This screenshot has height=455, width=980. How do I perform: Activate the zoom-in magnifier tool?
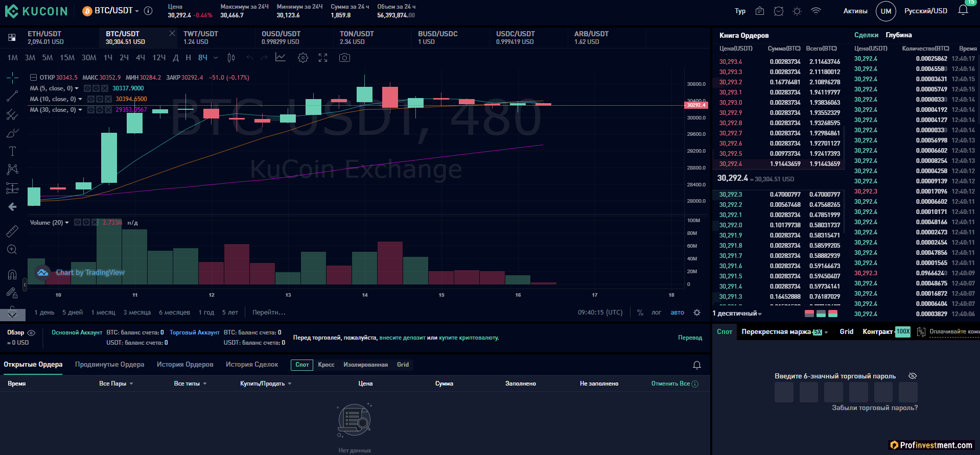(x=12, y=250)
